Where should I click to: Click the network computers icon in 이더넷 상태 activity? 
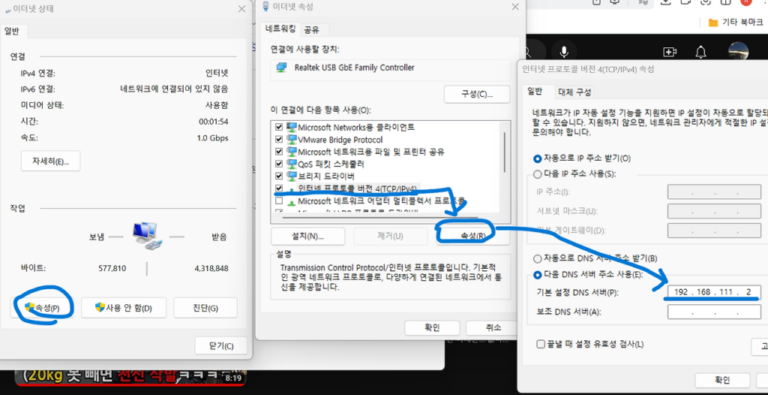(146, 236)
